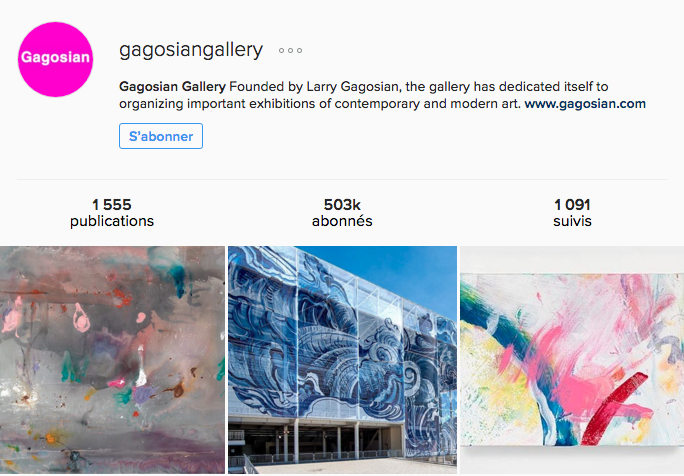Screen dimensions: 684x476
Task: Visit the www.gagosian.com link
Action: coord(585,104)
